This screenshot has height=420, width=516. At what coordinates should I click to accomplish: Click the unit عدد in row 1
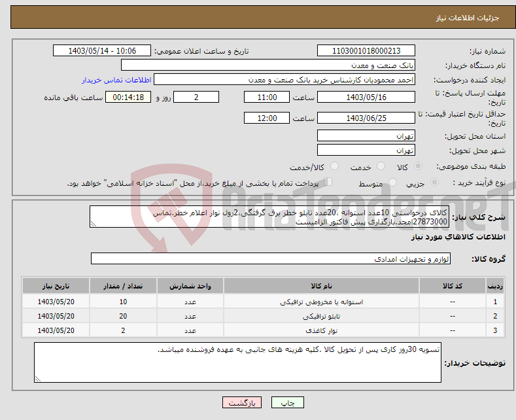(190, 302)
